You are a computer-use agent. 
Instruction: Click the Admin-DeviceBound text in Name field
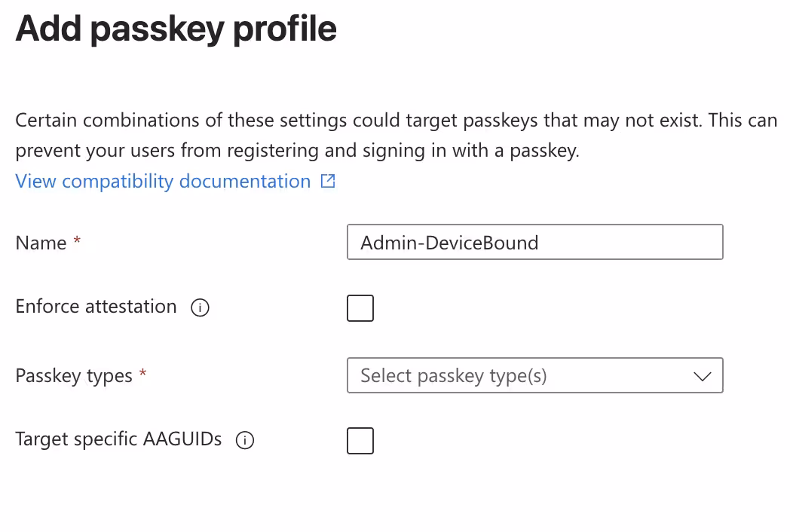click(x=449, y=243)
